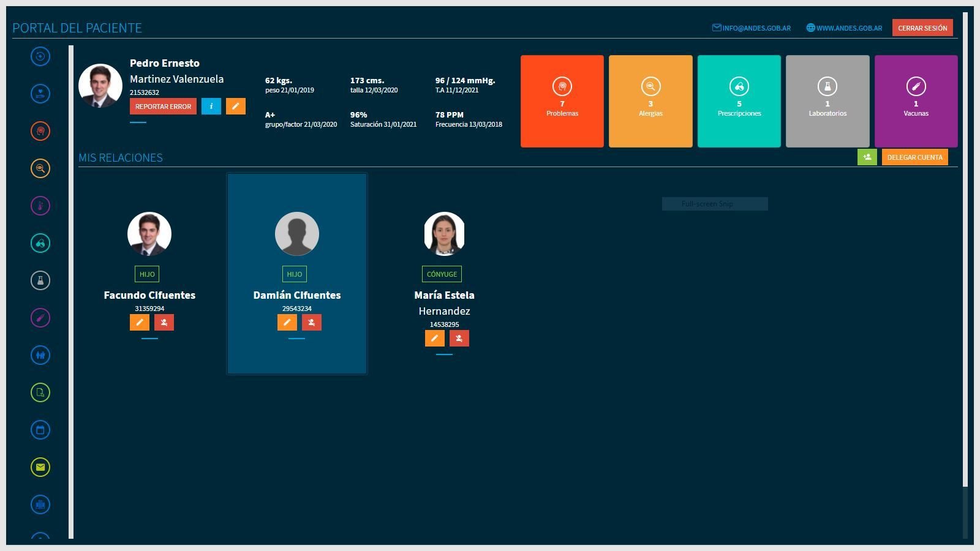Open WWW.ANDES.GOB.AR website link
This screenshot has width=980, height=551.
click(x=845, y=28)
